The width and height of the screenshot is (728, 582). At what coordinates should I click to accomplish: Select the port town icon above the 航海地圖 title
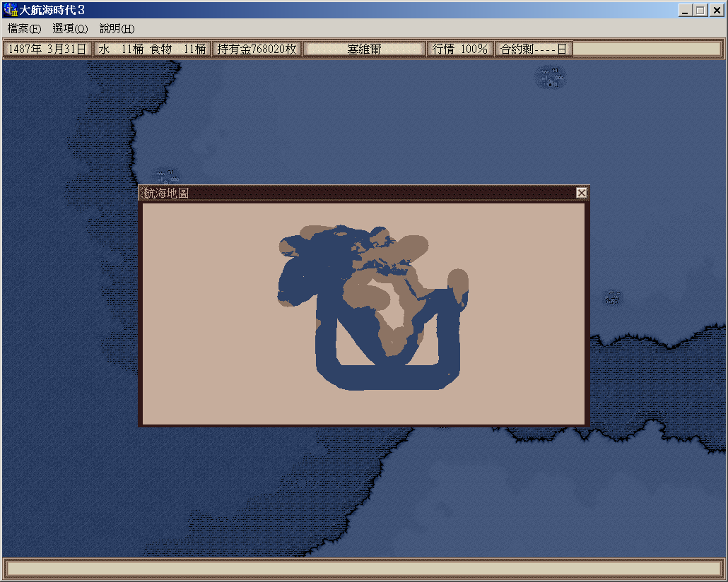pyautogui.click(x=167, y=175)
